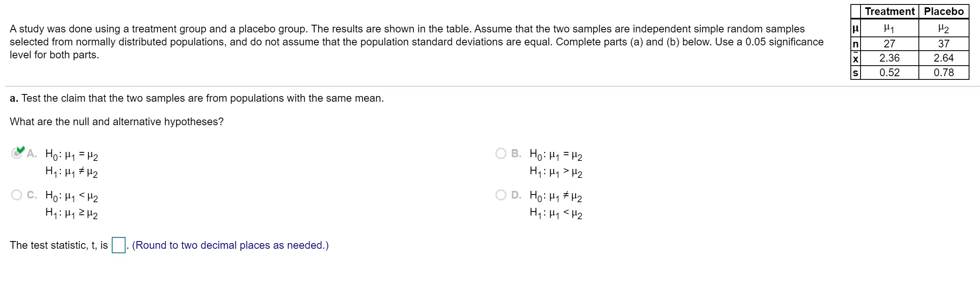980x299 pixels.
Task: Select the sample size value 37
Action: (945, 43)
